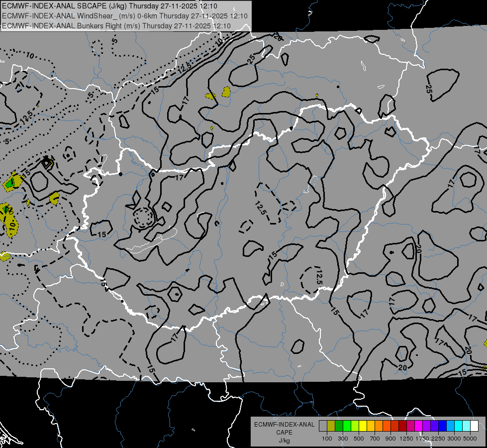Click the pure yellow legend swatch
487x448 pixels.
point(363,426)
